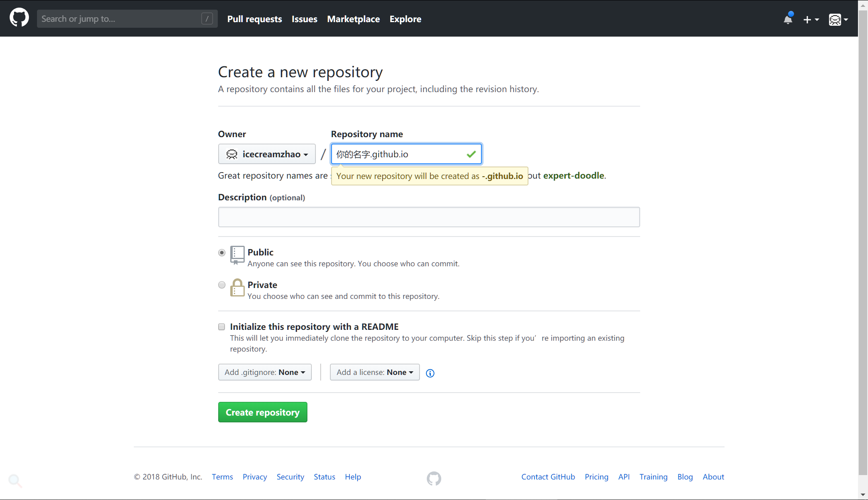Click the plus icon to create new
This screenshot has height=500, width=868.
point(809,19)
